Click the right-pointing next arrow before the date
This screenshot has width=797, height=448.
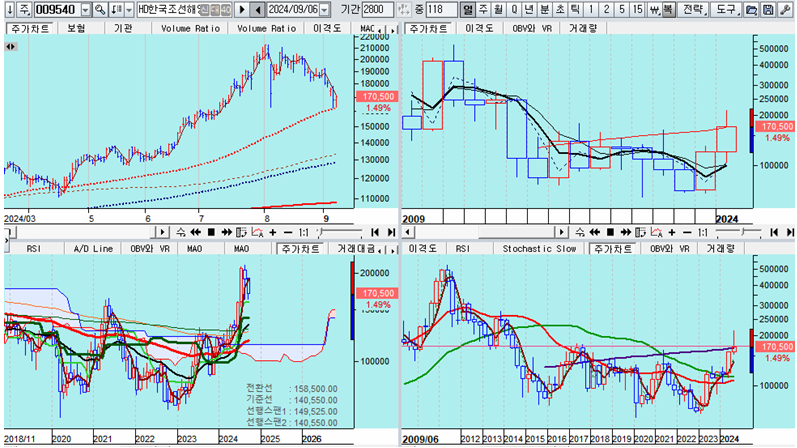coord(241,9)
